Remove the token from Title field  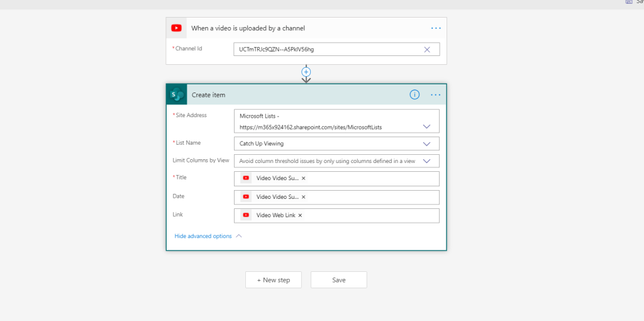tap(304, 179)
